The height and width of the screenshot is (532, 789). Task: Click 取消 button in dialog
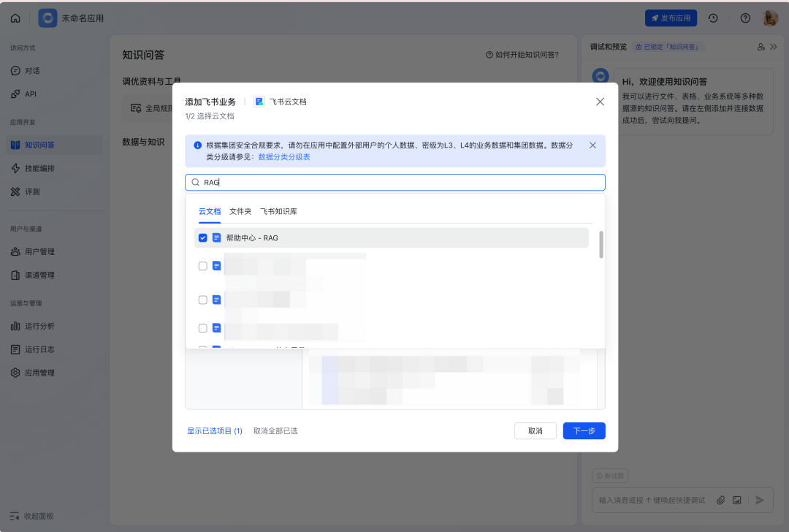coord(535,431)
